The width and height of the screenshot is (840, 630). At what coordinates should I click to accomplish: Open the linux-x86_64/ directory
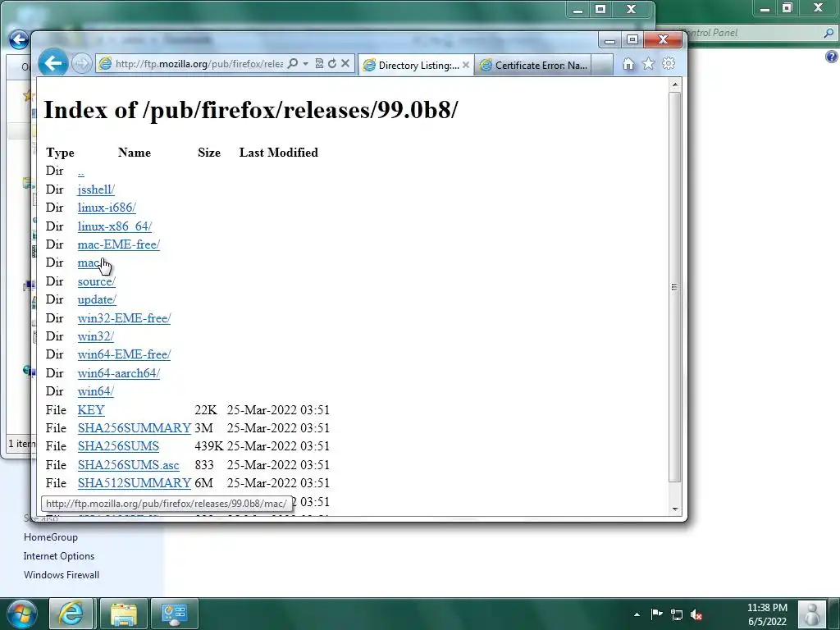click(114, 226)
